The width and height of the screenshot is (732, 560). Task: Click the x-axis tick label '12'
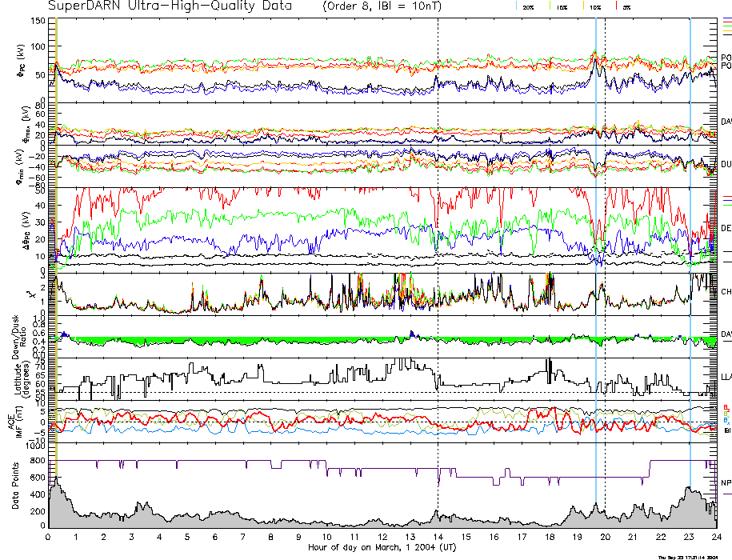(x=382, y=537)
